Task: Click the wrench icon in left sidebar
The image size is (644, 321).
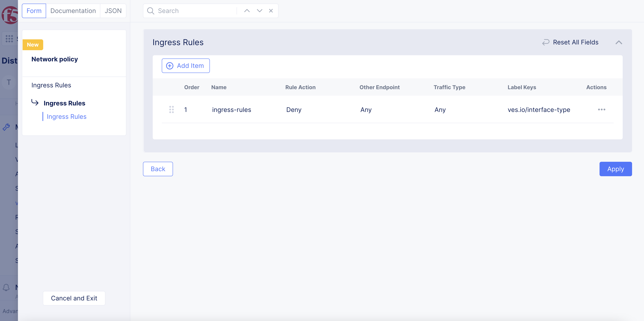Action: click(x=6, y=127)
